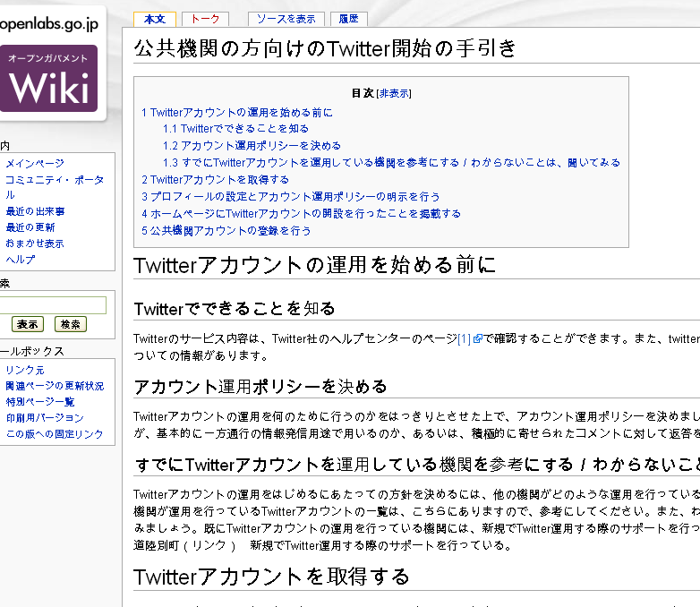Click the 目次 contents title

pos(363,93)
